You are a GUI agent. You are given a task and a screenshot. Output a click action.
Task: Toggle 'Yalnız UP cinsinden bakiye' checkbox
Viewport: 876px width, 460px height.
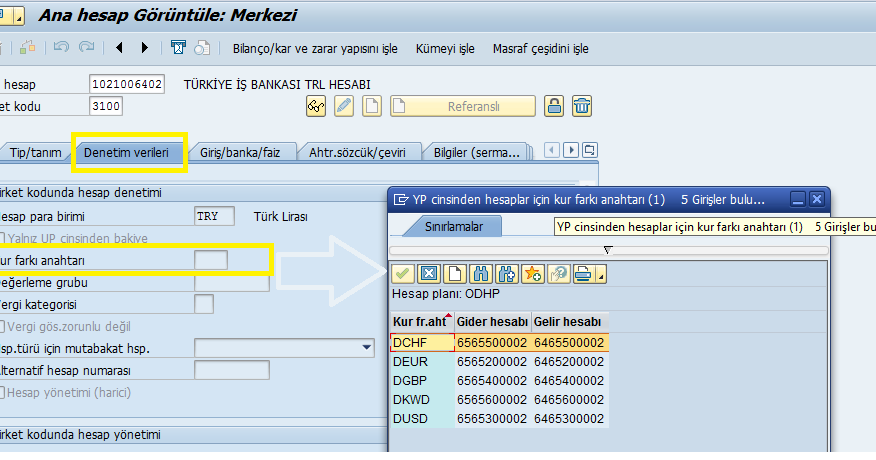click(2, 239)
